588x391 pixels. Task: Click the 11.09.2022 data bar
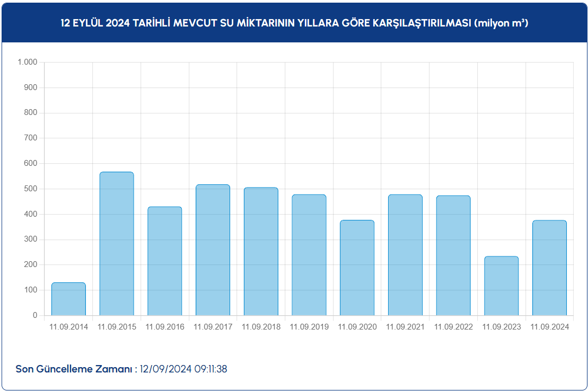tap(453, 255)
